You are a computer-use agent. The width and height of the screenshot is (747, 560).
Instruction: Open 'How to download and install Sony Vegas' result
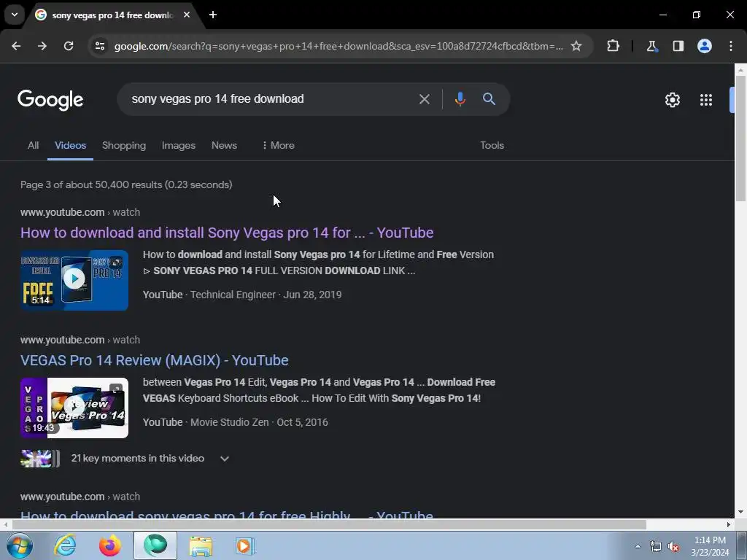pos(227,233)
